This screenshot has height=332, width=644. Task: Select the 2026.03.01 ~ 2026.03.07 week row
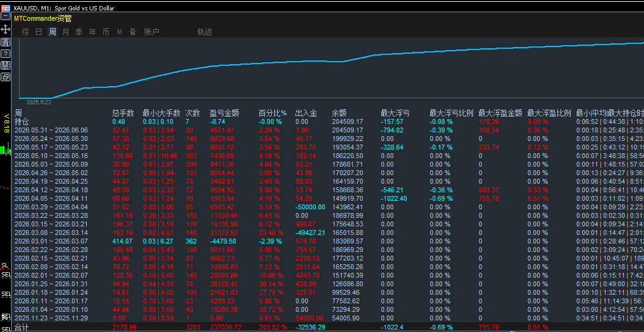(328, 241)
